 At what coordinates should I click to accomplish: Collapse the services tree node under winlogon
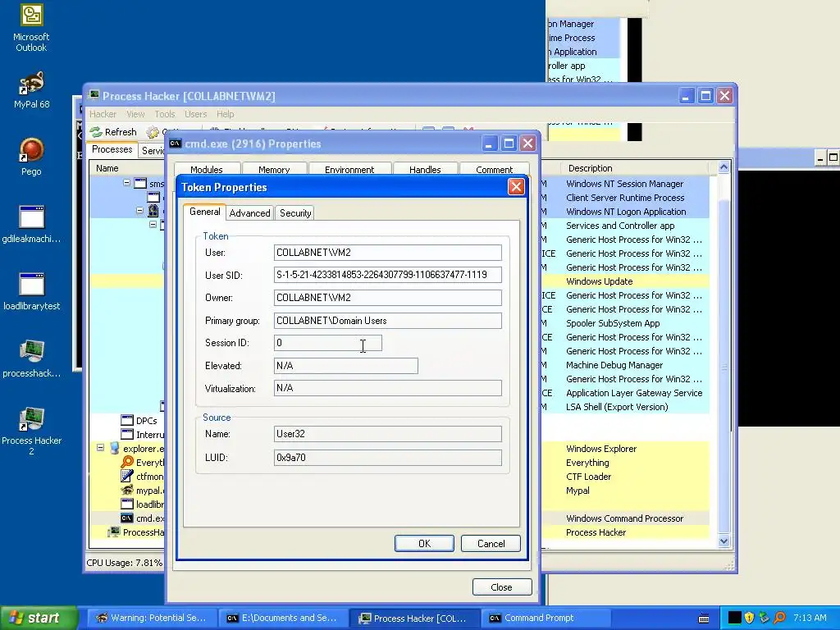point(153,225)
